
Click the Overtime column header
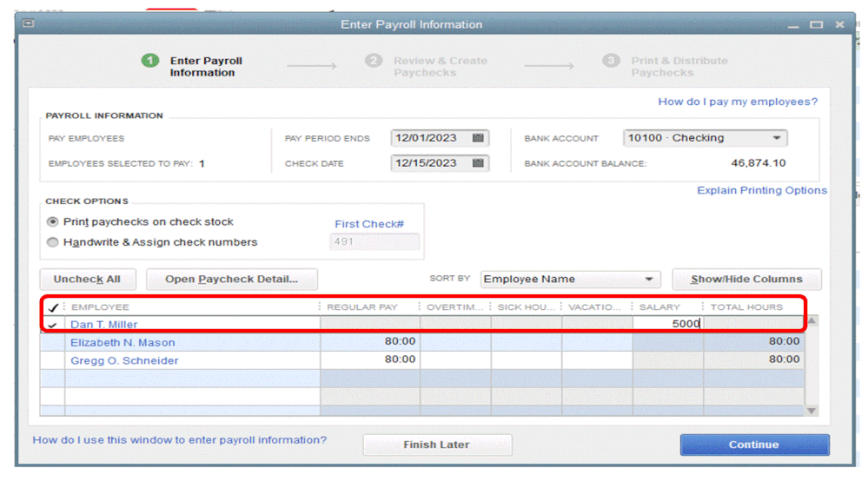[454, 307]
